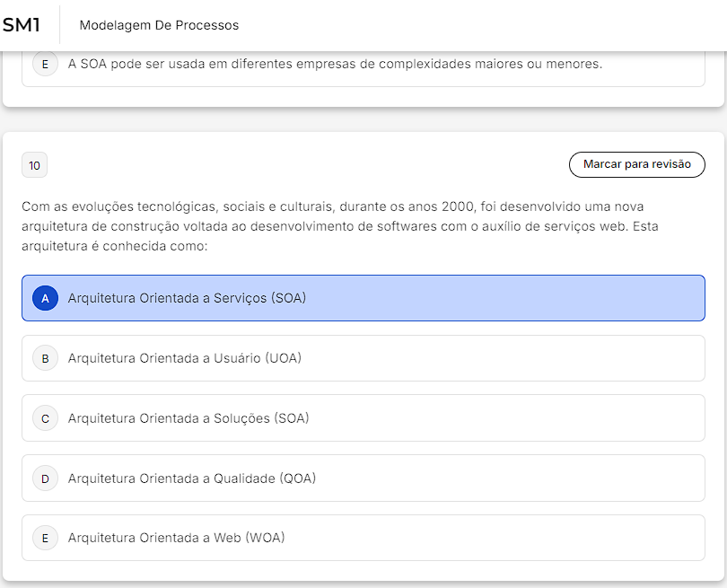The height and width of the screenshot is (588, 727).
Task: Select letter E circle for WOA option
Action: click(x=45, y=538)
